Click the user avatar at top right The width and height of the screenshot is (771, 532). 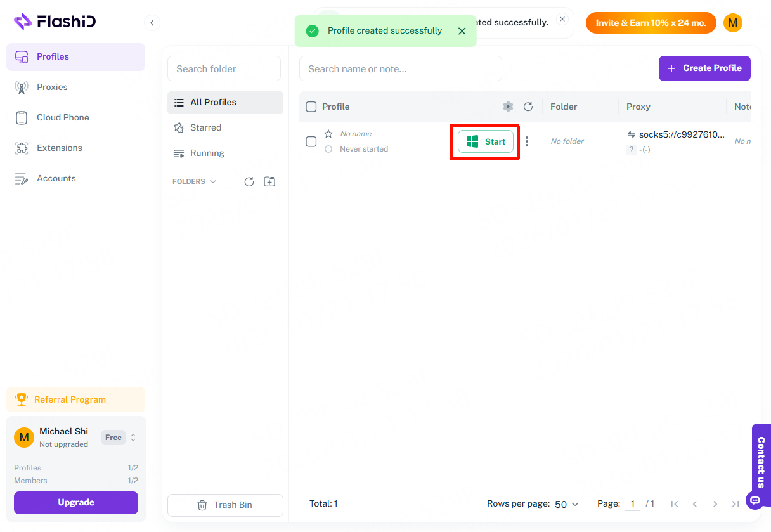point(732,23)
